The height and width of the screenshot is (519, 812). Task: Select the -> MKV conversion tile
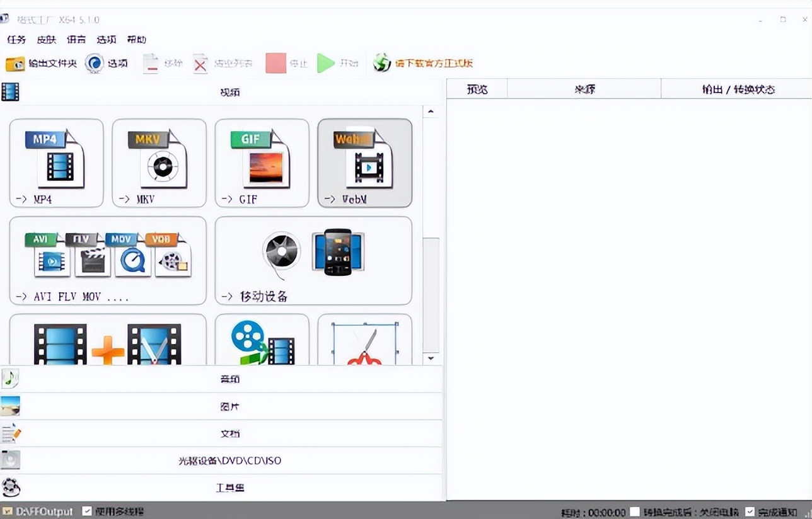(x=159, y=163)
